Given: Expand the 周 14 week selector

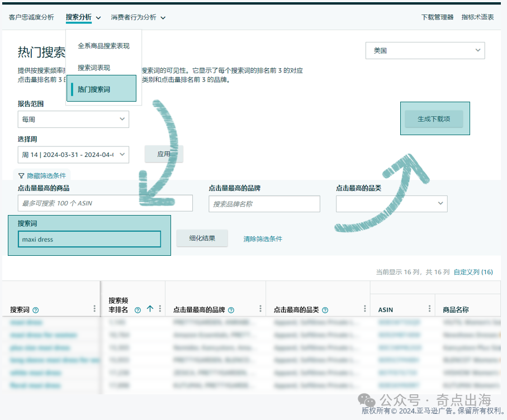Looking at the screenshot, I should pyautogui.click(x=73, y=155).
